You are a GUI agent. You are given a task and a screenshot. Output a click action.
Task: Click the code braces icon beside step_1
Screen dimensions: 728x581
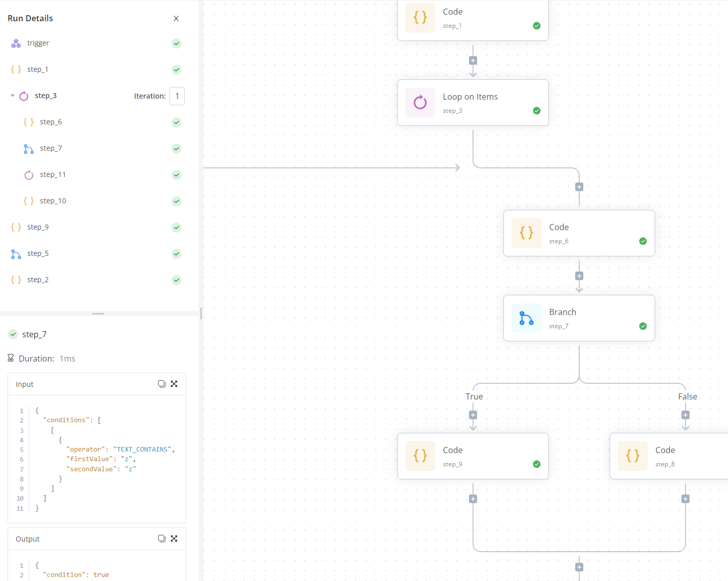16,69
